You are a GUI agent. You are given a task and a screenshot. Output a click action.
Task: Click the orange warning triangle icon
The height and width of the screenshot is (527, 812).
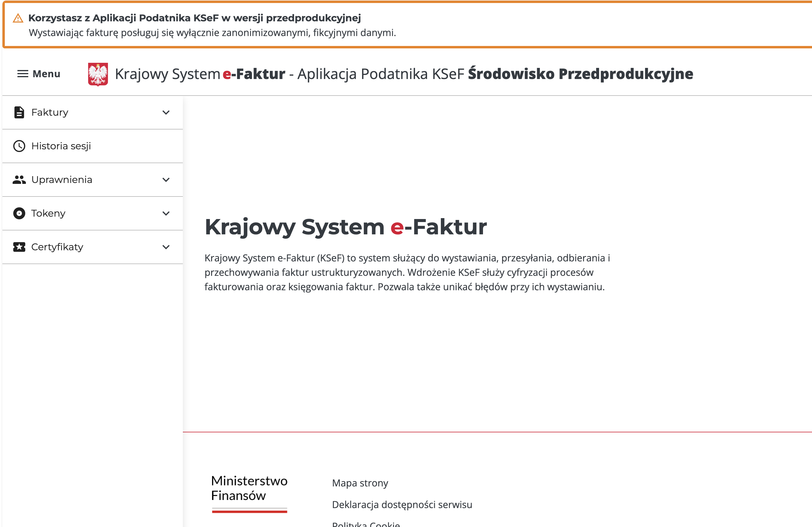[18, 18]
